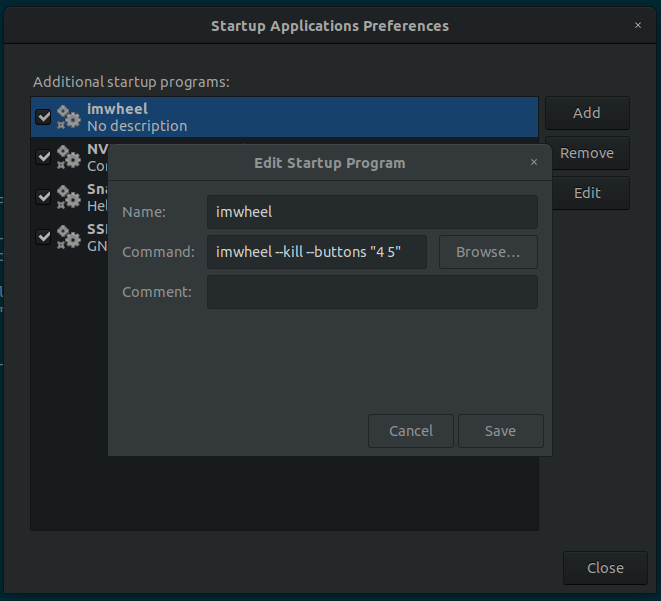Cancel the Edit Startup Program dialog
The image size is (661, 601).
pyautogui.click(x=411, y=431)
